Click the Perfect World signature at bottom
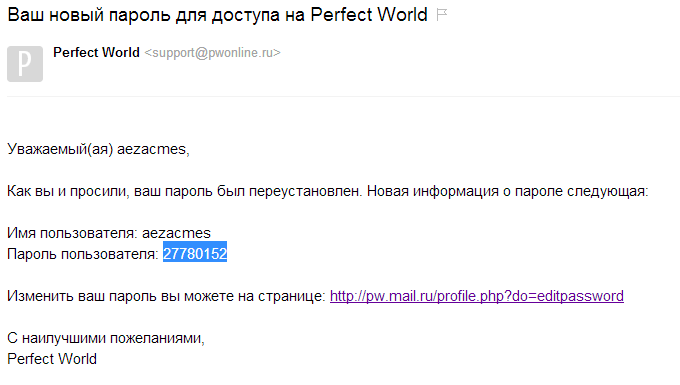 [x=52, y=359]
